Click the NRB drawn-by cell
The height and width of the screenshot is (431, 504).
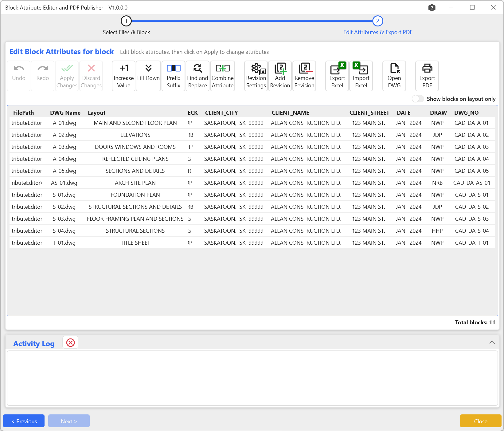click(437, 183)
